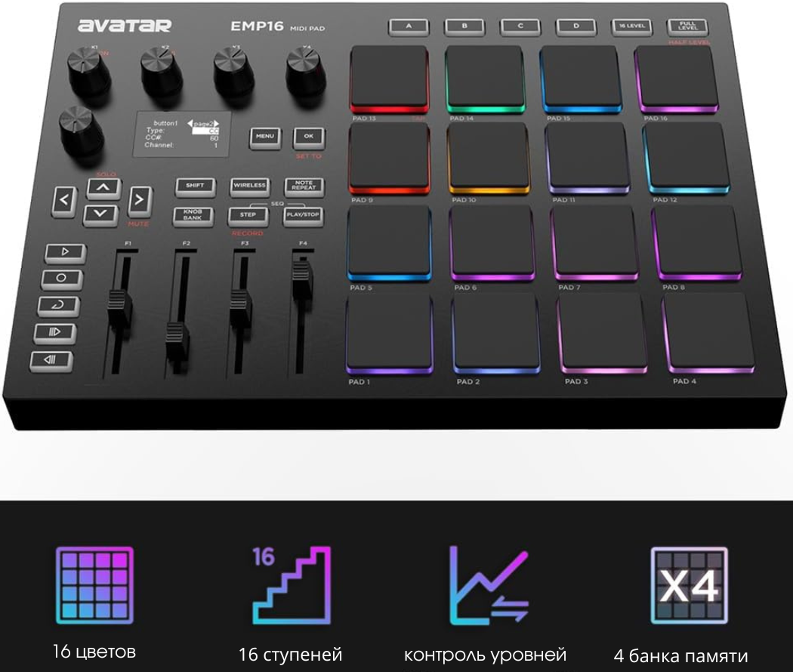Image resolution: width=793 pixels, height=672 pixels.
Task: Click the K1 rotary knob
Action: [x=88, y=72]
